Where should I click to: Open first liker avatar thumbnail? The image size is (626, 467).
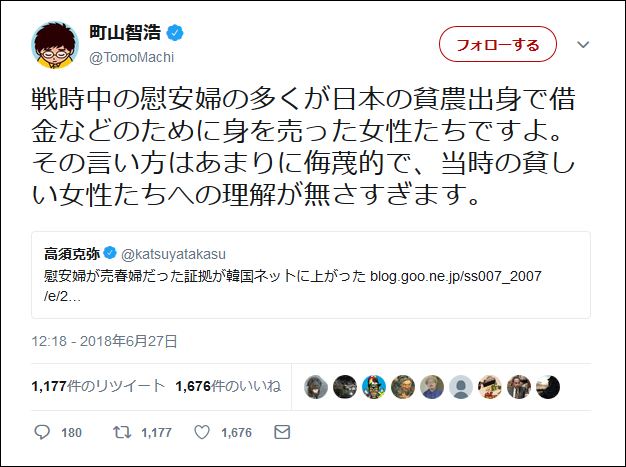pyautogui.click(x=315, y=387)
